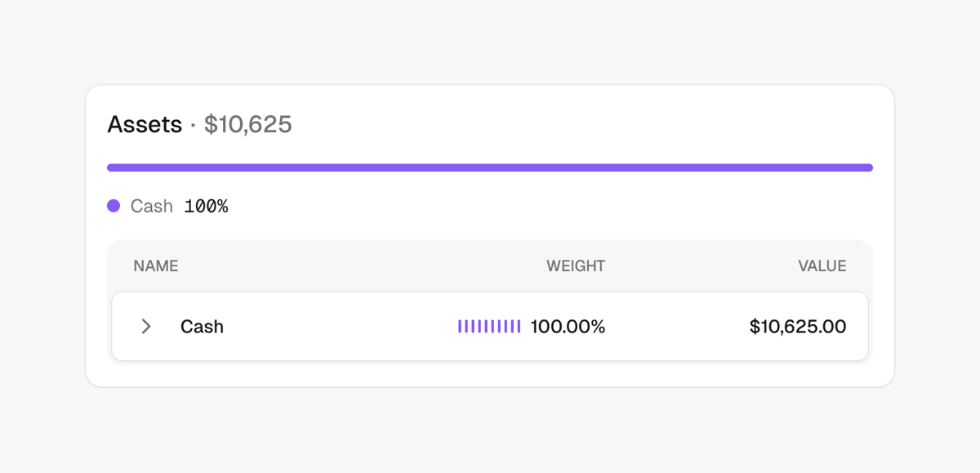Viewport: 980px width, 473px height.
Task: Toggle the 100% legend label
Action: point(206,206)
